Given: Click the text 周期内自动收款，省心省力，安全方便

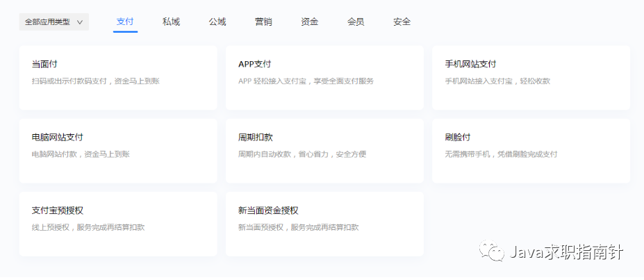Looking at the screenshot, I should tap(302, 154).
